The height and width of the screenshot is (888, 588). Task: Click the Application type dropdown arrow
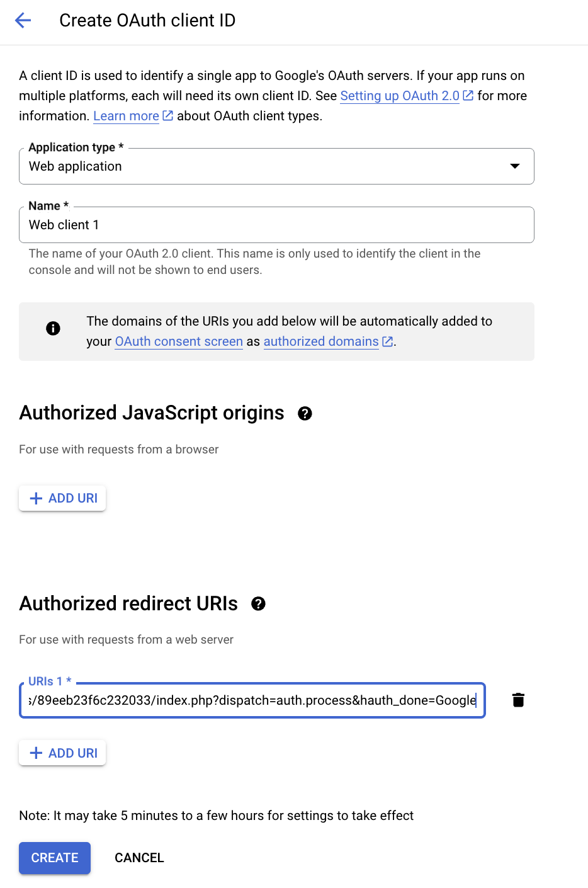(x=515, y=166)
